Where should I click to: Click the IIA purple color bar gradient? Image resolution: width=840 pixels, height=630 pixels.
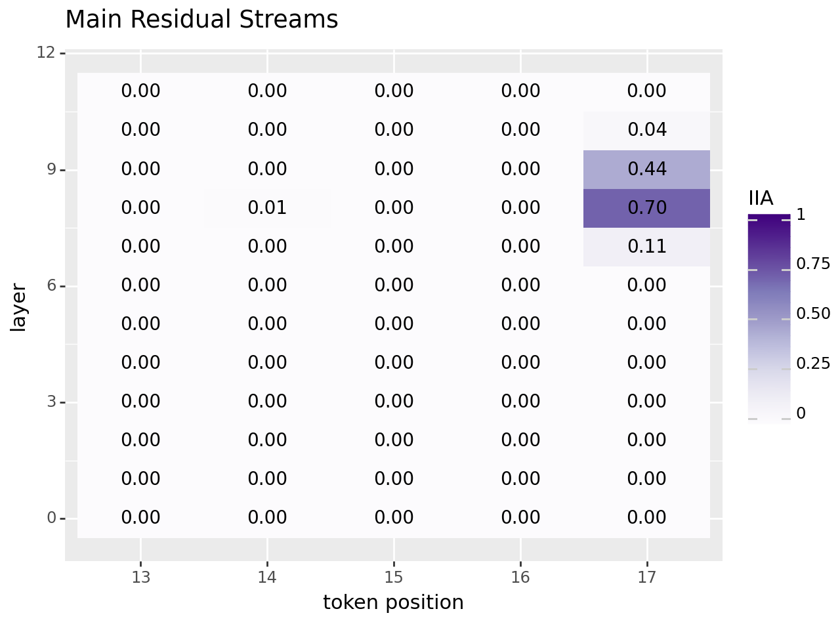click(x=769, y=318)
